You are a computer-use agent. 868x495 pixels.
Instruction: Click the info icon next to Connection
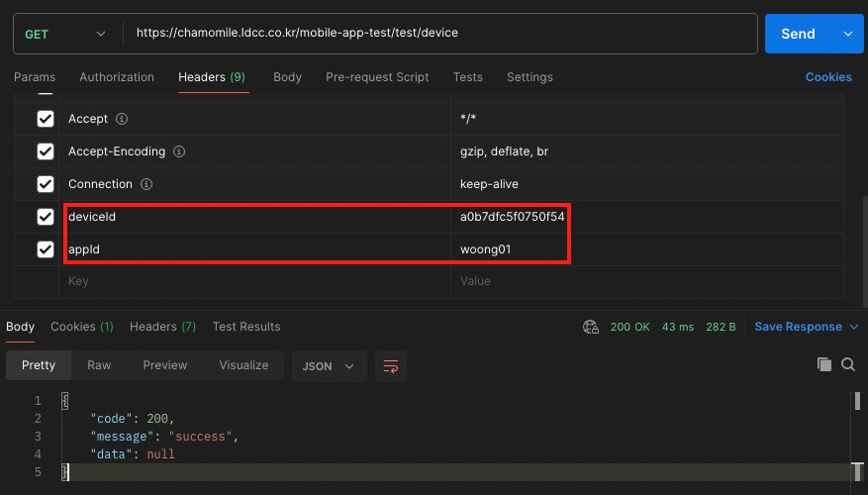(x=146, y=184)
